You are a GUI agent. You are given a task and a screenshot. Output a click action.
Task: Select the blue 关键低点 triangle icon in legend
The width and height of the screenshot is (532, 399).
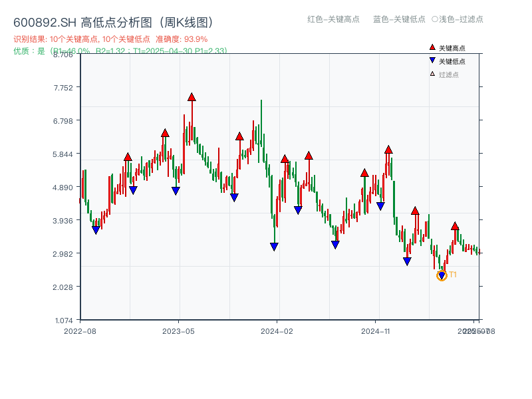[432, 60]
